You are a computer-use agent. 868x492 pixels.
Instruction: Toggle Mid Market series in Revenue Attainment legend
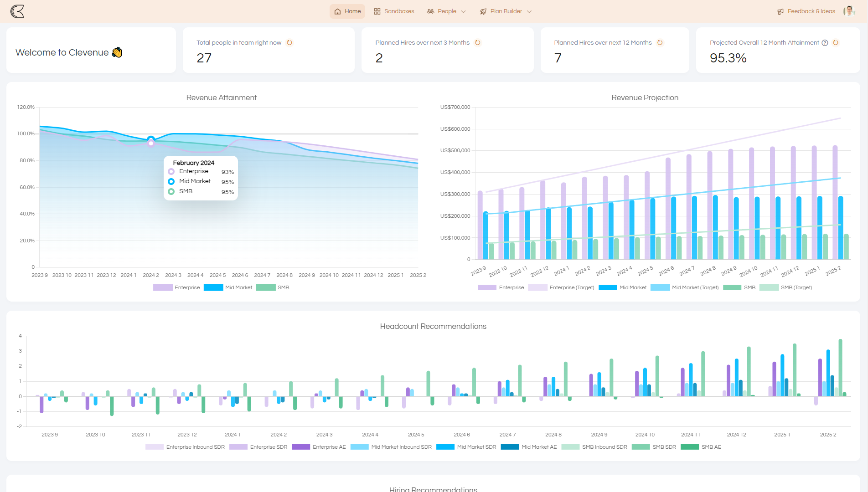(x=228, y=287)
